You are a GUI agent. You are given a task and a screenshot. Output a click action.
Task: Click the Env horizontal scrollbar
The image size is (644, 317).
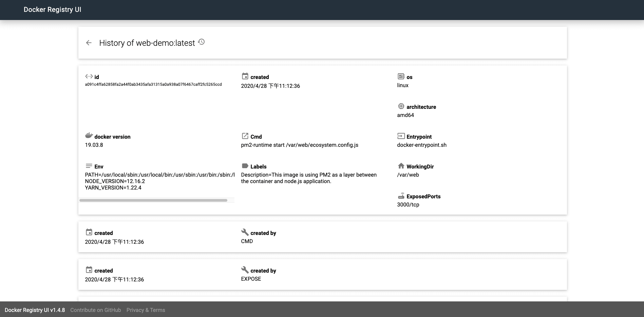pos(153,200)
